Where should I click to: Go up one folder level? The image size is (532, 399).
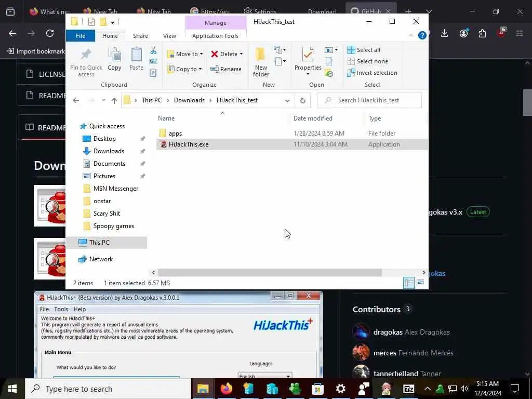[114, 100]
